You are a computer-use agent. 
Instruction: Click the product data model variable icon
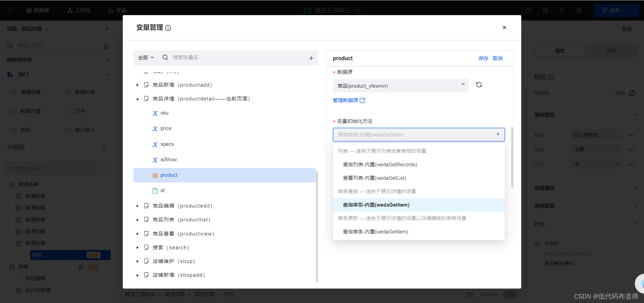click(155, 175)
